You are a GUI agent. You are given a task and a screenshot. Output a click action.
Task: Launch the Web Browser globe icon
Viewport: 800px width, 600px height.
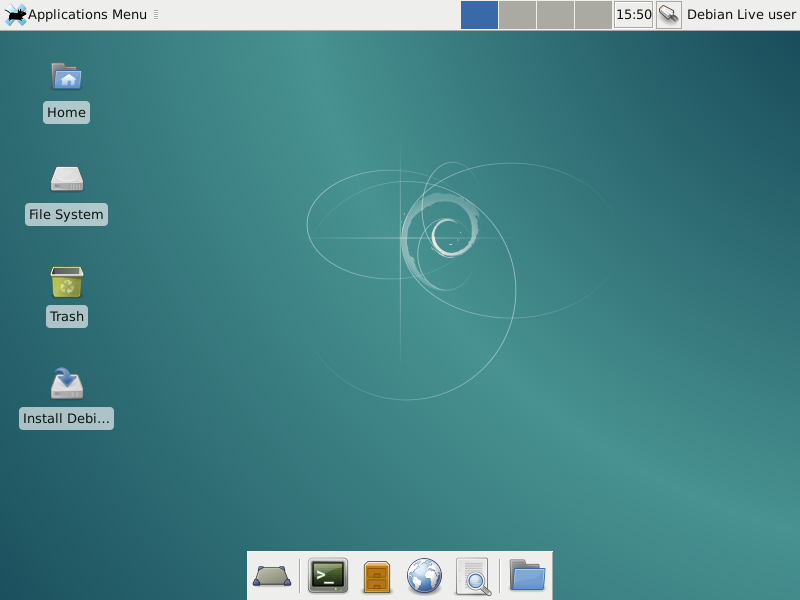(424, 576)
